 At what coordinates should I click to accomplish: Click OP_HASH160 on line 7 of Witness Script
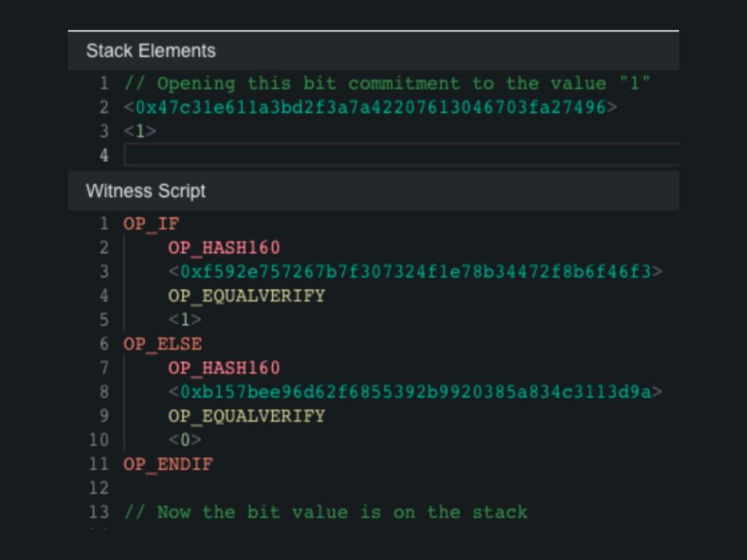tap(224, 368)
